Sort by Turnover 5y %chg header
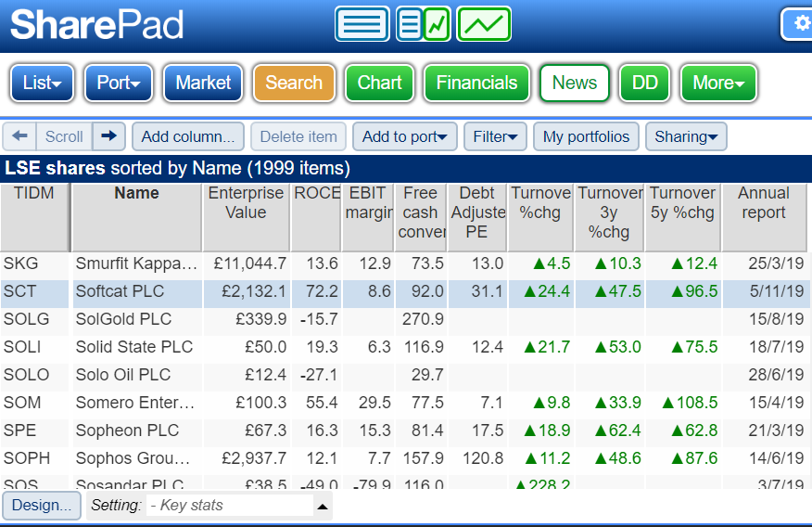 pyautogui.click(x=683, y=217)
